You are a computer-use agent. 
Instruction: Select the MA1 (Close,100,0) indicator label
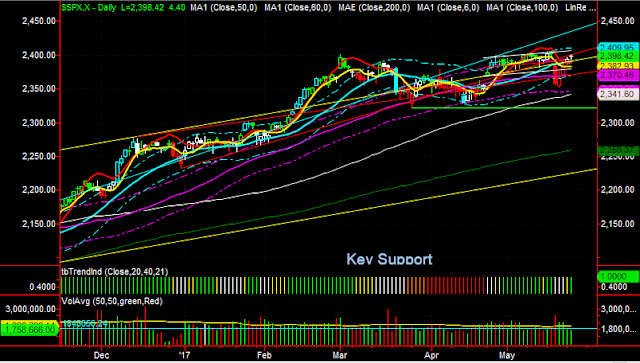(x=522, y=7)
